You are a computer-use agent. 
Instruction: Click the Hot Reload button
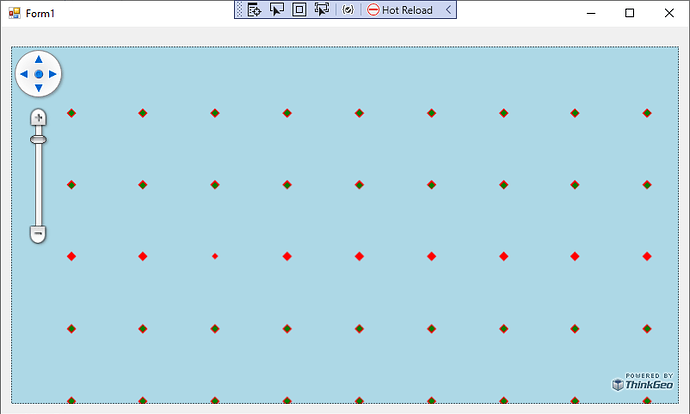[400, 10]
